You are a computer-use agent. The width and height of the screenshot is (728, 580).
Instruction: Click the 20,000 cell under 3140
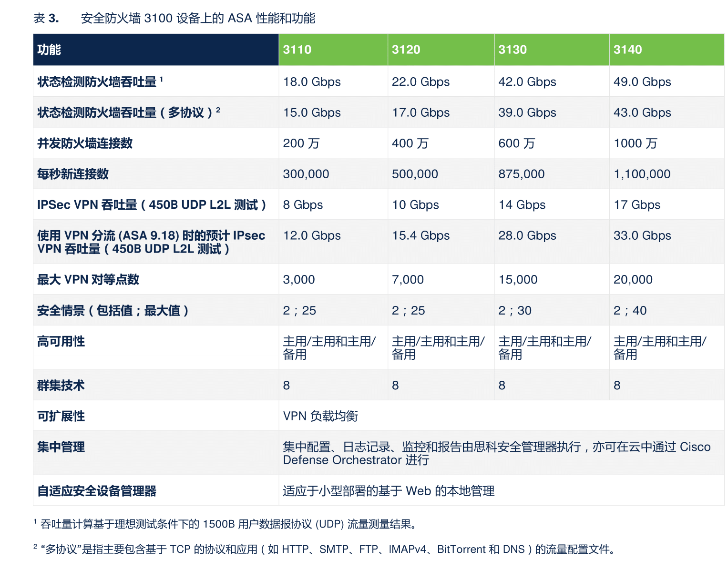[633, 279]
